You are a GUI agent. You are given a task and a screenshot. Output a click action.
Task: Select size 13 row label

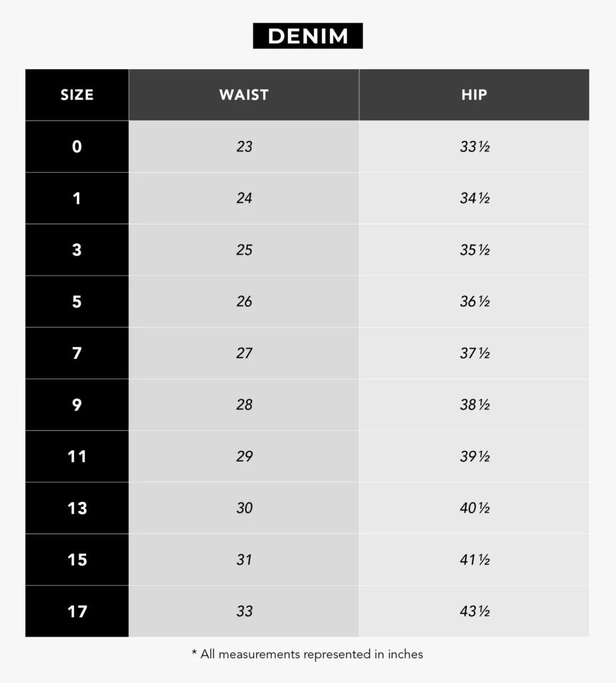pos(77,508)
